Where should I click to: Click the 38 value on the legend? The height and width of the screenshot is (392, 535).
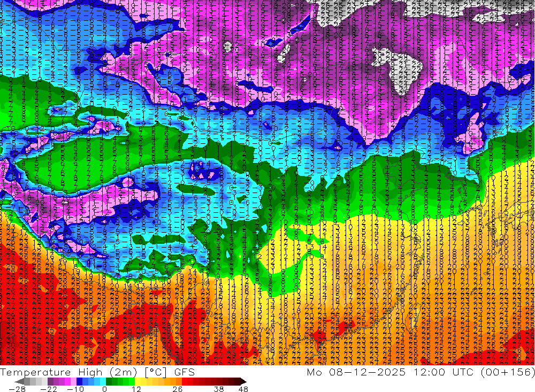click(x=218, y=389)
